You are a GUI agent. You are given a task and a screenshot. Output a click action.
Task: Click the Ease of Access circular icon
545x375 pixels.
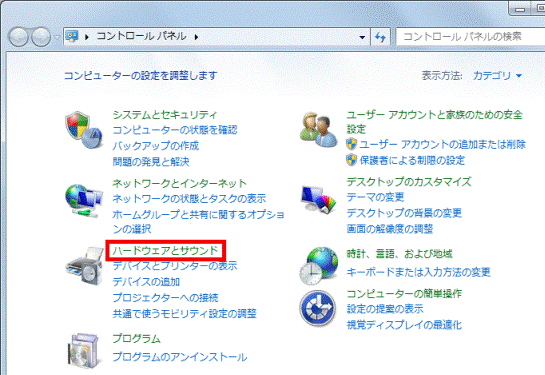click(x=318, y=308)
